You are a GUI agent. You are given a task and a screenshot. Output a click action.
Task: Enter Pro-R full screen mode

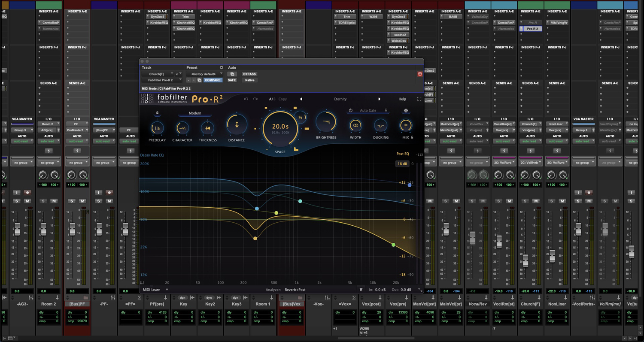click(x=419, y=99)
